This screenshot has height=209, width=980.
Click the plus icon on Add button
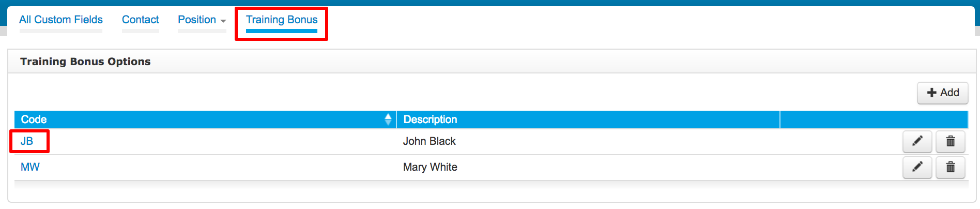(x=931, y=93)
